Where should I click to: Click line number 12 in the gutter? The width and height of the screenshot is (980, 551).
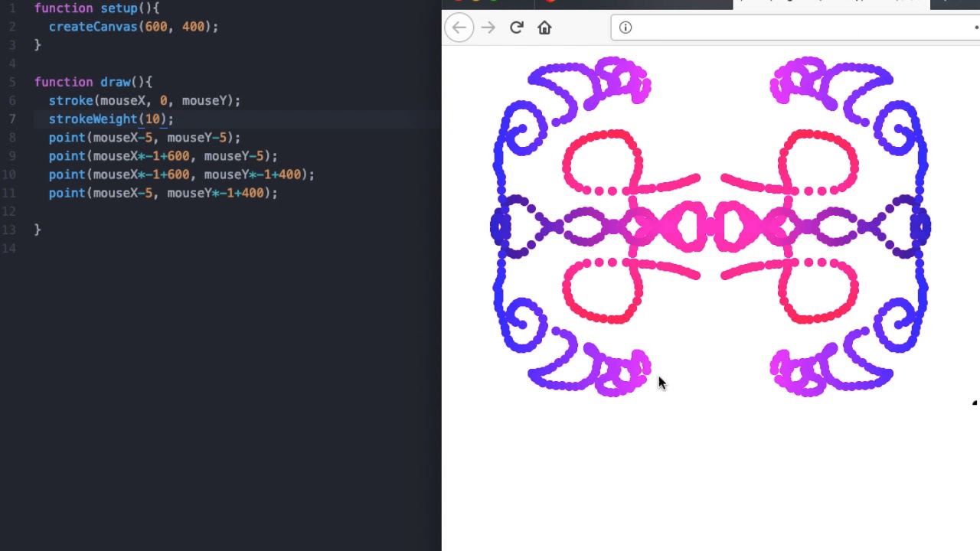coord(10,211)
